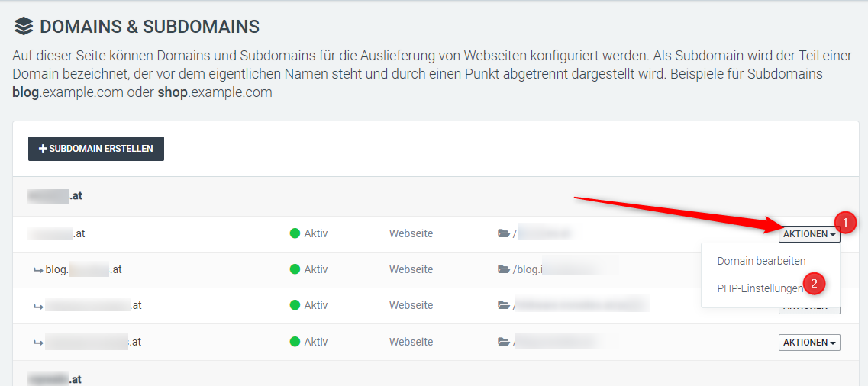Click the Subdomain erstellen button

click(96, 149)
